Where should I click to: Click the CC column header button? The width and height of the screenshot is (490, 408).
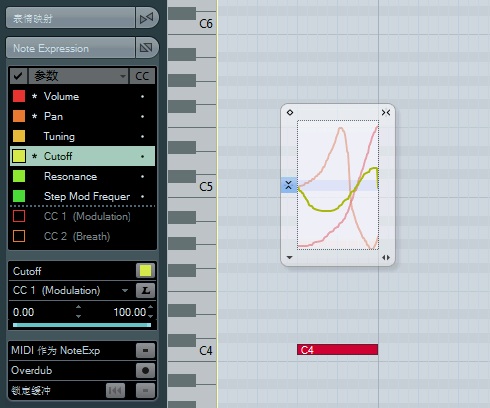142,76
